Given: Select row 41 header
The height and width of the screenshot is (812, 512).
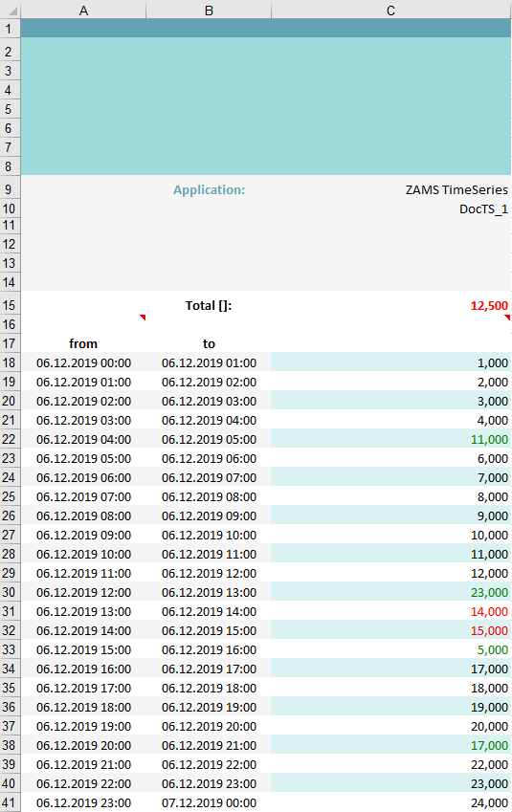Looking at the screenshot, I should [9, 802].
